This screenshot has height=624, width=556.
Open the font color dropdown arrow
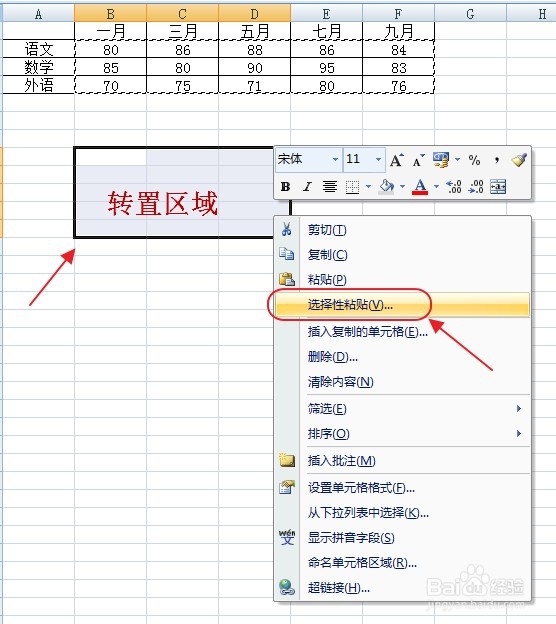click(x=436, y=186)
